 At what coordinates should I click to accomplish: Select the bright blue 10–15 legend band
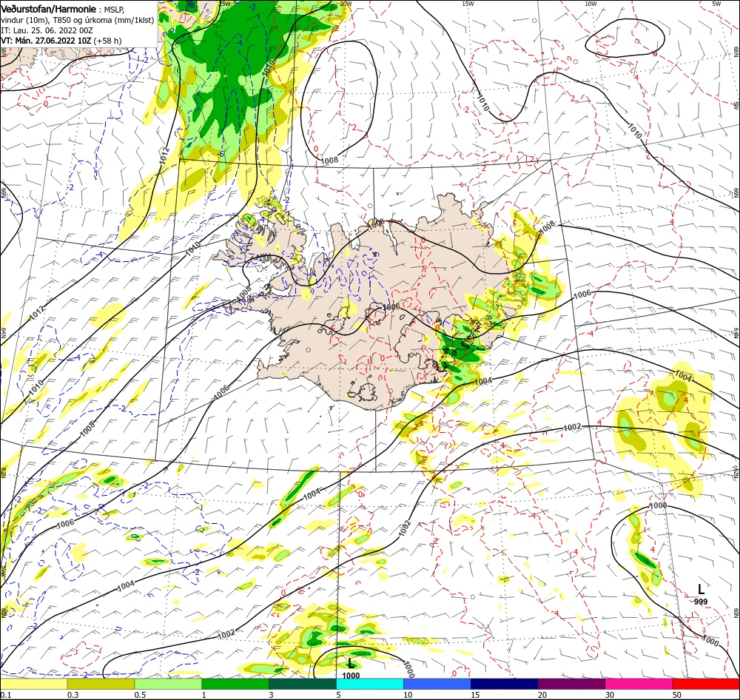[437, 684]
